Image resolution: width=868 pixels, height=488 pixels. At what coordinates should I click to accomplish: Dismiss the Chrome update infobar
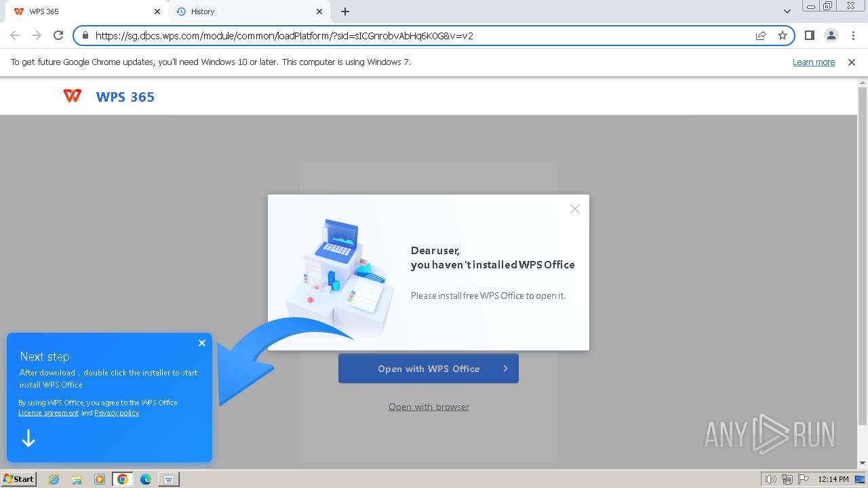(852, 62)
